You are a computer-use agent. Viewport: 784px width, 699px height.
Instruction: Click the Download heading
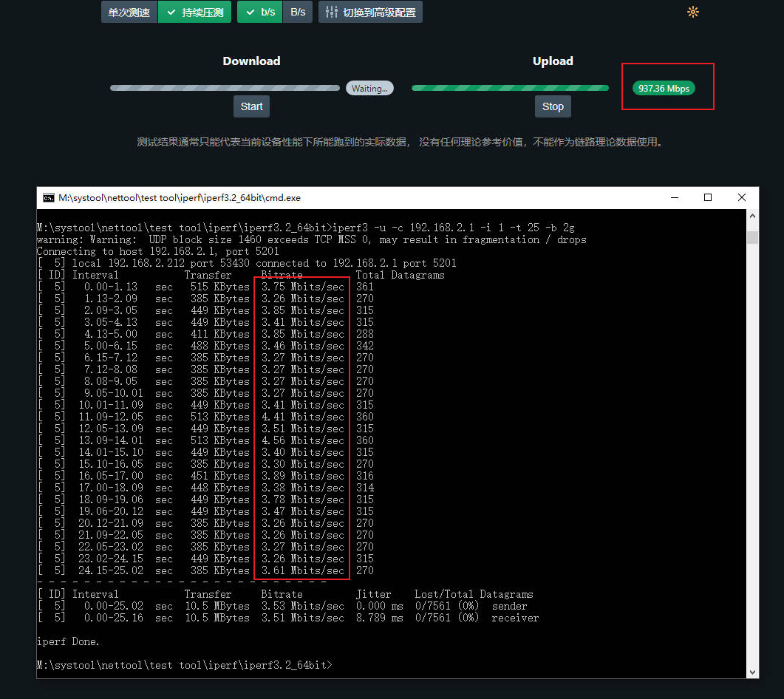point(251,61)
